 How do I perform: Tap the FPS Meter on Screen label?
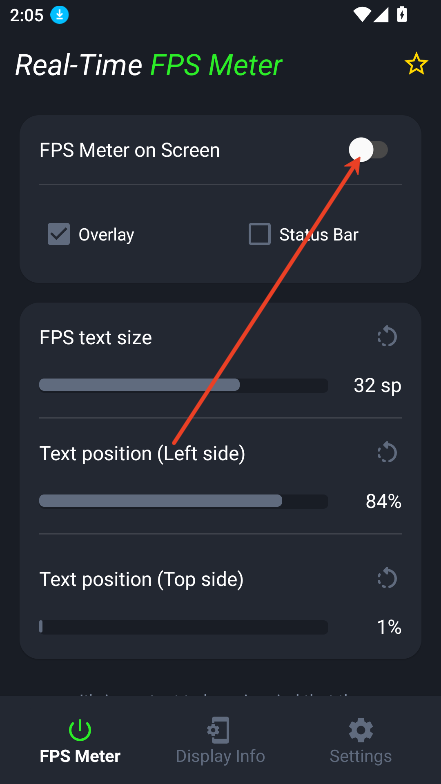pyautogui.click(x=130, y=150)
